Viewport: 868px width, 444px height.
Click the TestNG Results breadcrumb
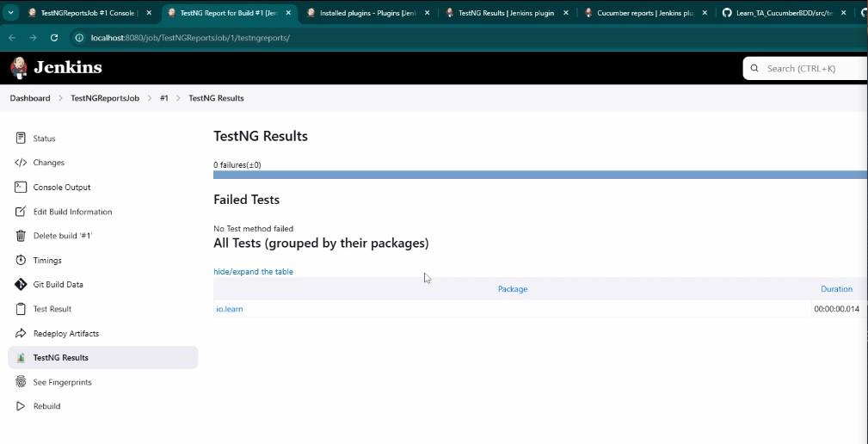[x=216, y=98]
